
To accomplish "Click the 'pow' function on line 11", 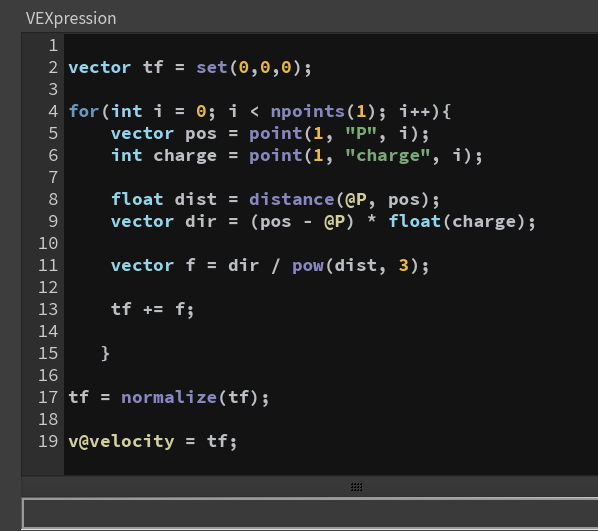I will pyautogui.click(x=308, y=266).
